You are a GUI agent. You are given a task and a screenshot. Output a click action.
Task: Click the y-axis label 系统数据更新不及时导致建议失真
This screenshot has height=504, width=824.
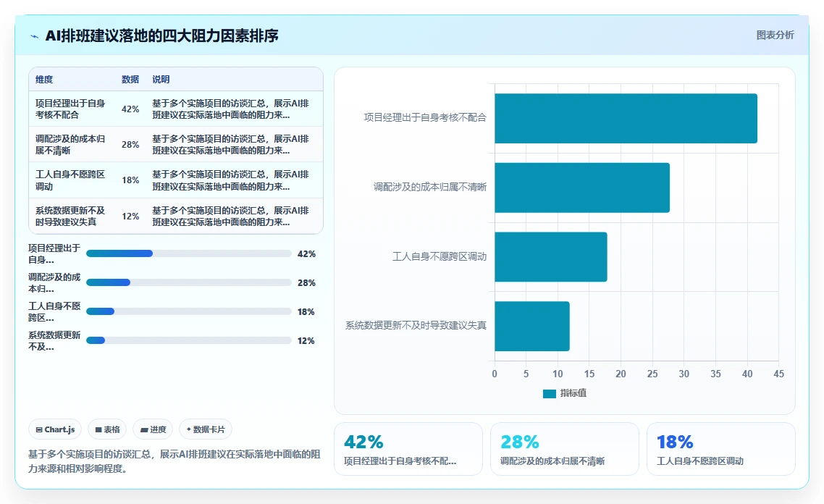click(x=416, y=325)
